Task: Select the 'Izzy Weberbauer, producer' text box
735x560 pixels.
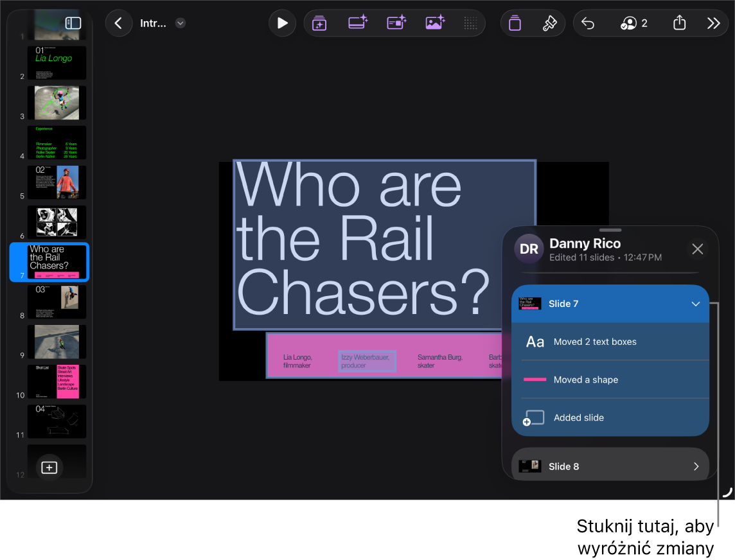Action: tap(367, 362)
